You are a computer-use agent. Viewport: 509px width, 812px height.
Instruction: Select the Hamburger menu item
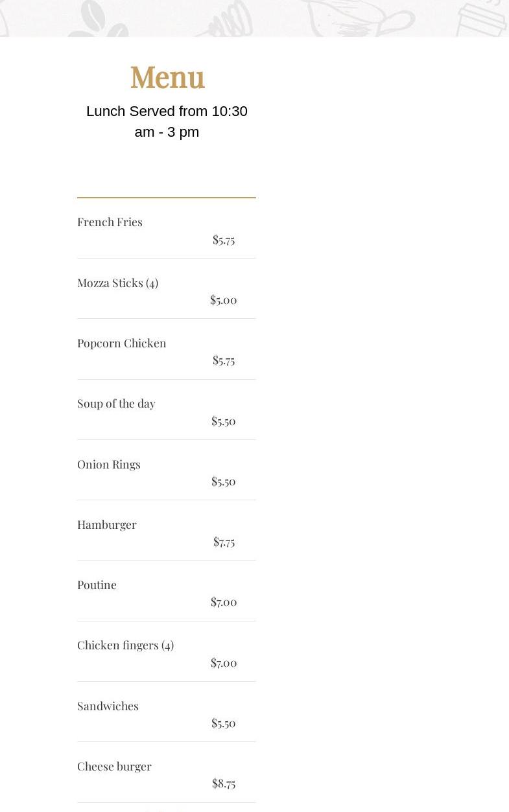106,525
